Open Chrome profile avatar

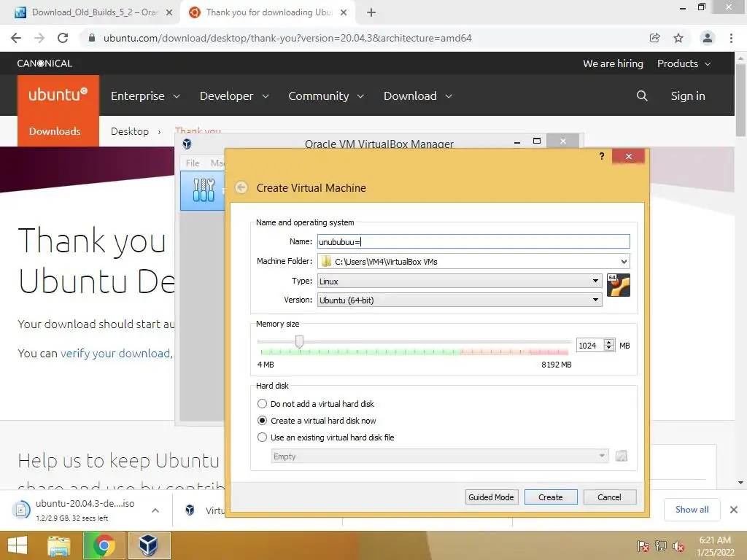click(708, 38)
